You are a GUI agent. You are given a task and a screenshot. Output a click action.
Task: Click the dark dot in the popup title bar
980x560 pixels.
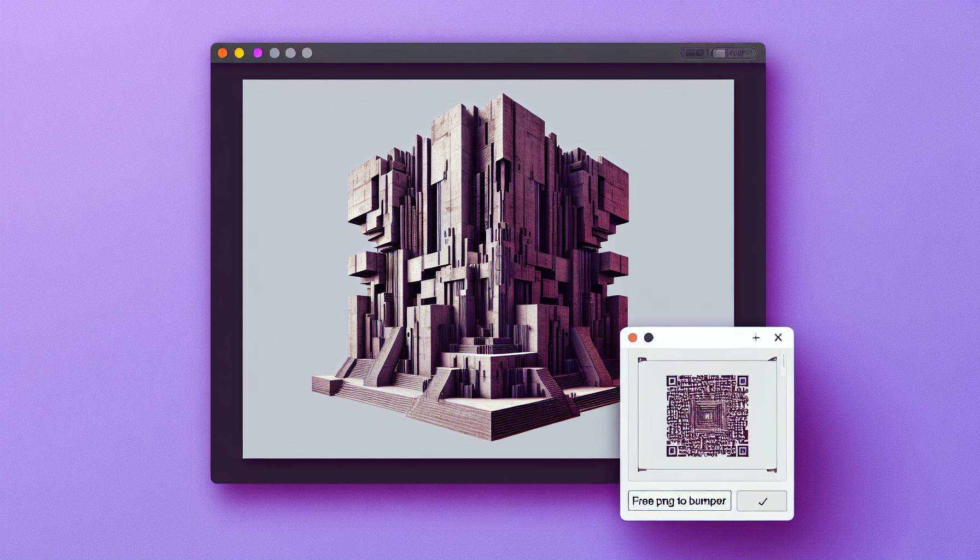649,338
